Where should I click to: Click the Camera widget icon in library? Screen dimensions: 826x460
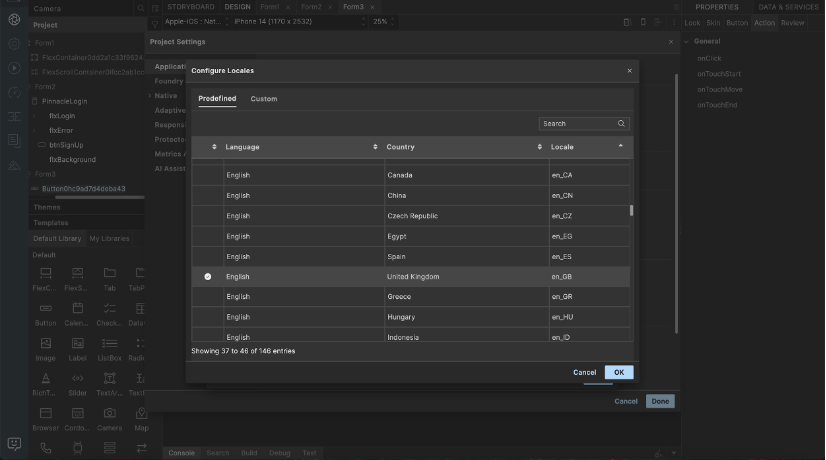110,413
